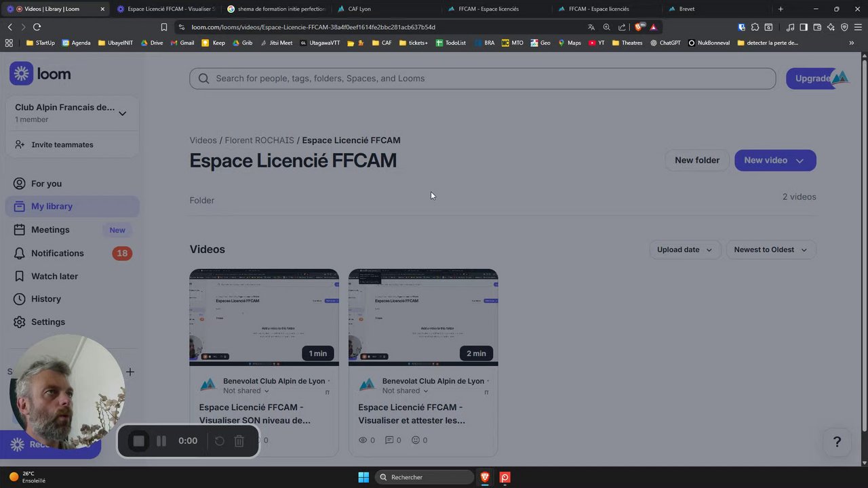Image resolution: width=868 pixels, height=488 pixels.
Task: Open the browser hamburger menu
Action: click(858, 27)
